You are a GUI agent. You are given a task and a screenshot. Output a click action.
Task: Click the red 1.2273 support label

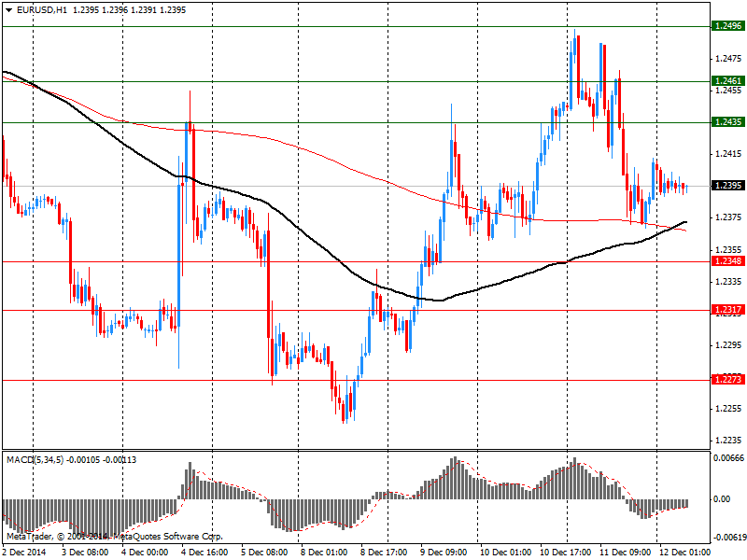pyautogui.click(x=728, y=380)
